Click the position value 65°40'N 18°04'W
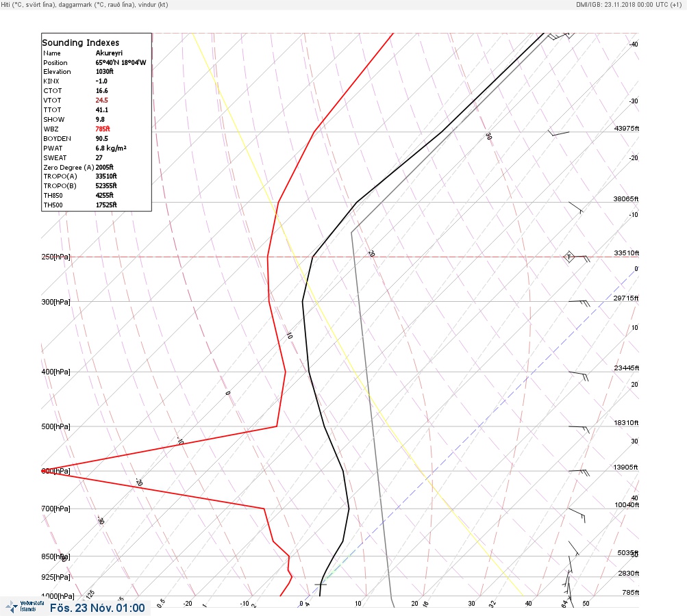 [x=121, y=62]
